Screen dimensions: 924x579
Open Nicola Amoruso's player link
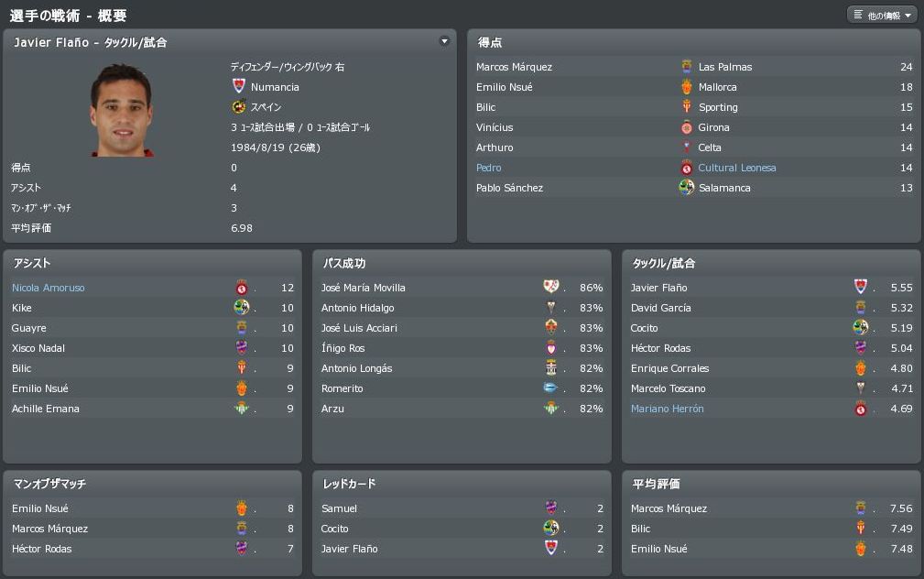49,288
